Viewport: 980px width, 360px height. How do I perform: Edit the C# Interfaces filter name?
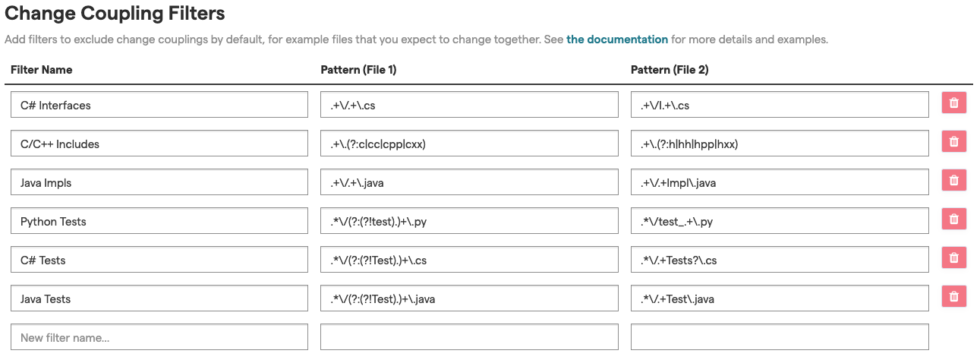pos(159,105)
